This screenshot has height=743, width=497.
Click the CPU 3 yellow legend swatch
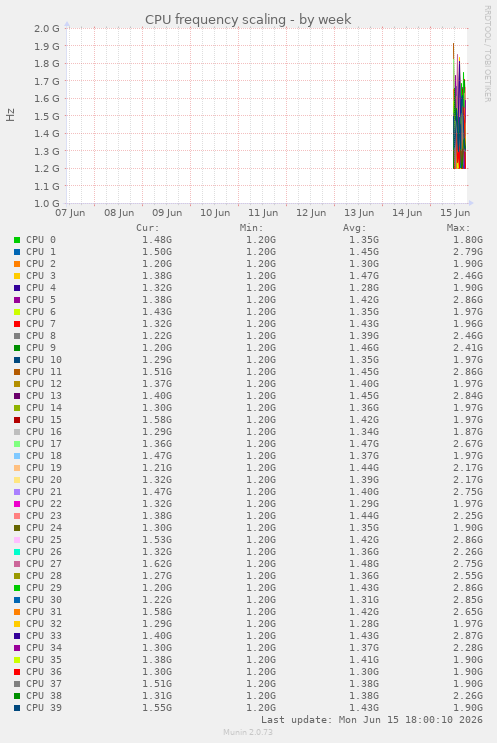pos(17,276)
